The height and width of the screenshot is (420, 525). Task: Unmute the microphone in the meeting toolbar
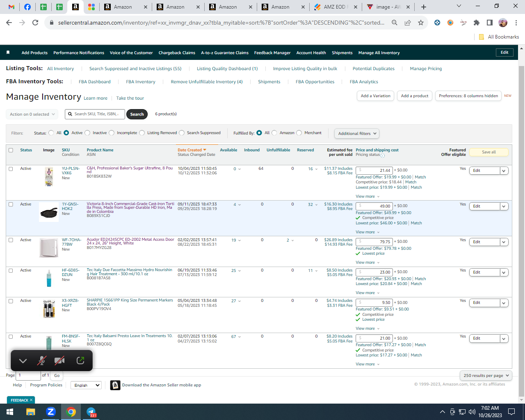(41, 361)
